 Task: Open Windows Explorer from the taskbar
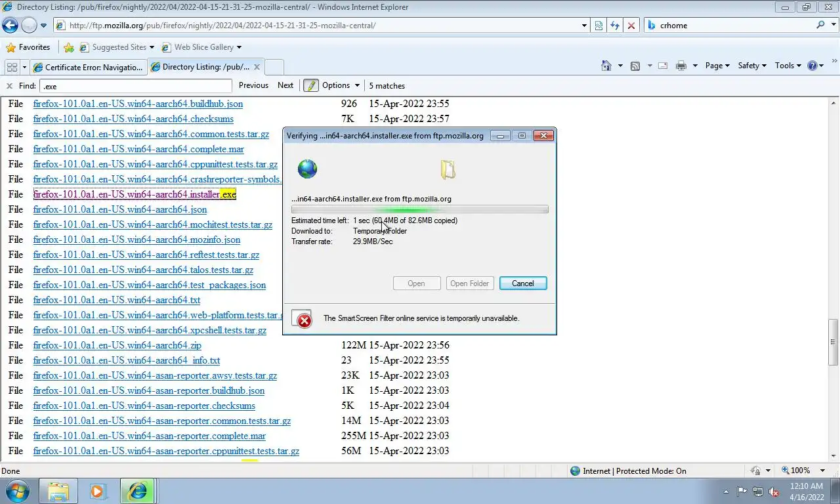58,491
